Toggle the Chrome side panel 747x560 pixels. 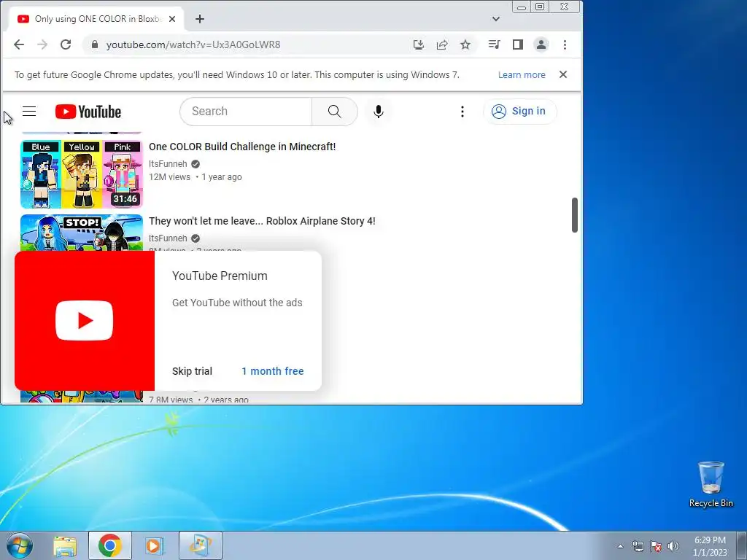(518, 44)
